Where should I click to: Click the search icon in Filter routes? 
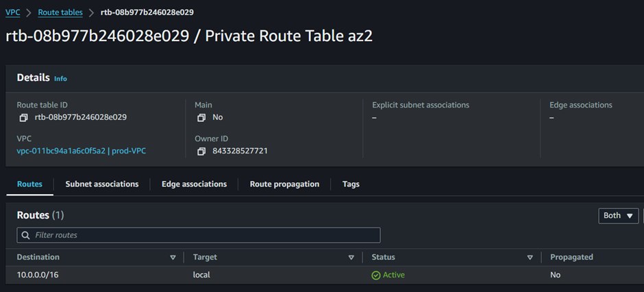point(26,235)
